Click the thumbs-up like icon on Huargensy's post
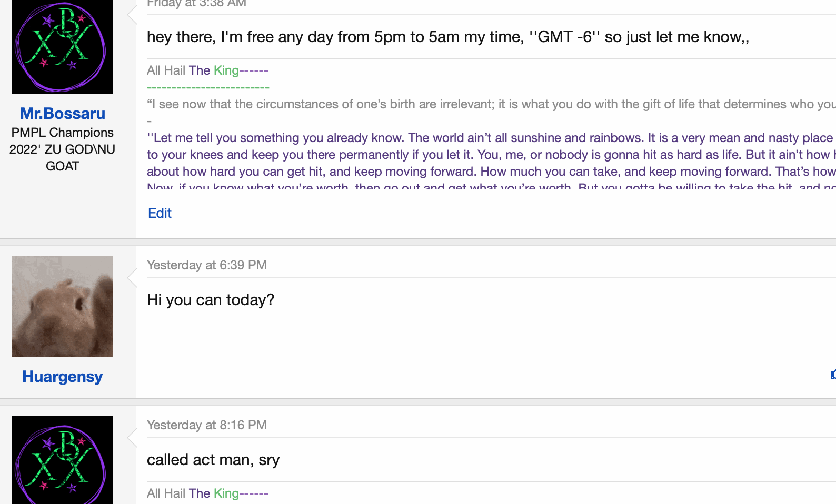 click(x=833, y=375)
